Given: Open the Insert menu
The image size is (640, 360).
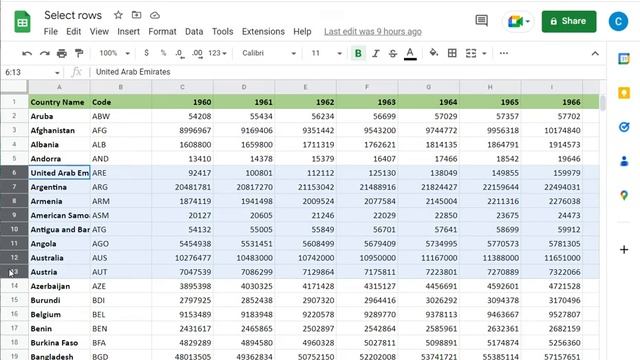Looking at the screenshot, I should (x=129, y=31).
